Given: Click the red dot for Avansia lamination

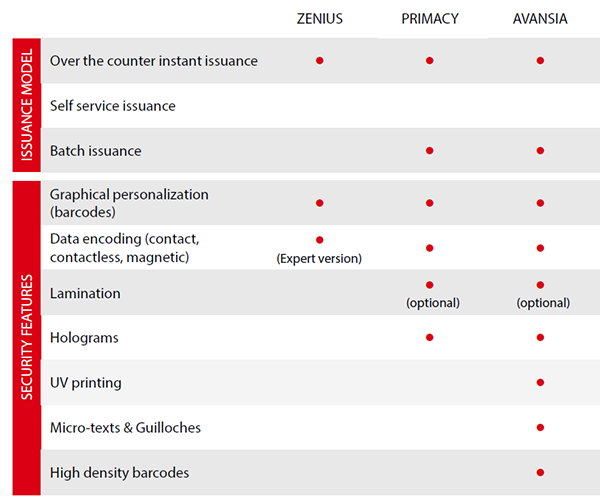Looking at the screenshot, I should (x=540, y=285).
